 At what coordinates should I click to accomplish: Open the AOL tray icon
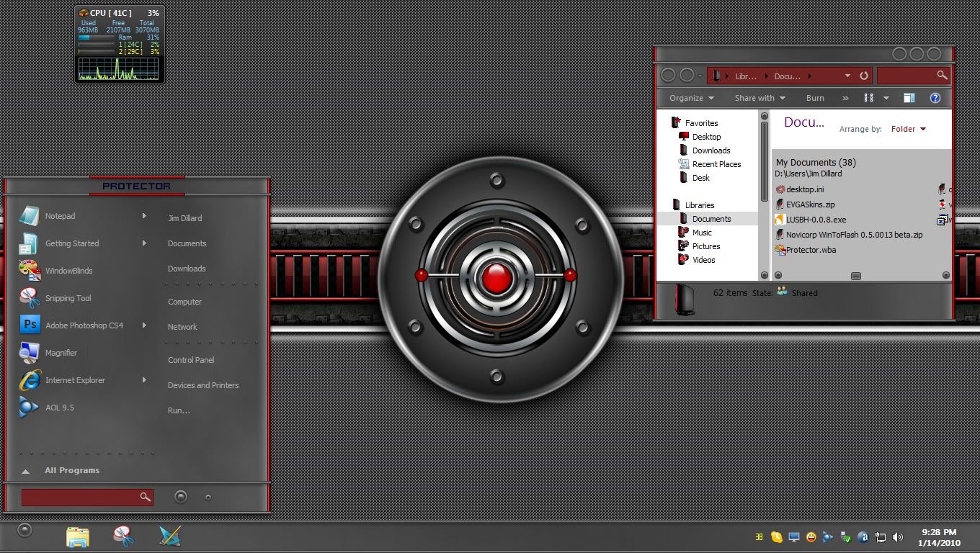(829, 537)
